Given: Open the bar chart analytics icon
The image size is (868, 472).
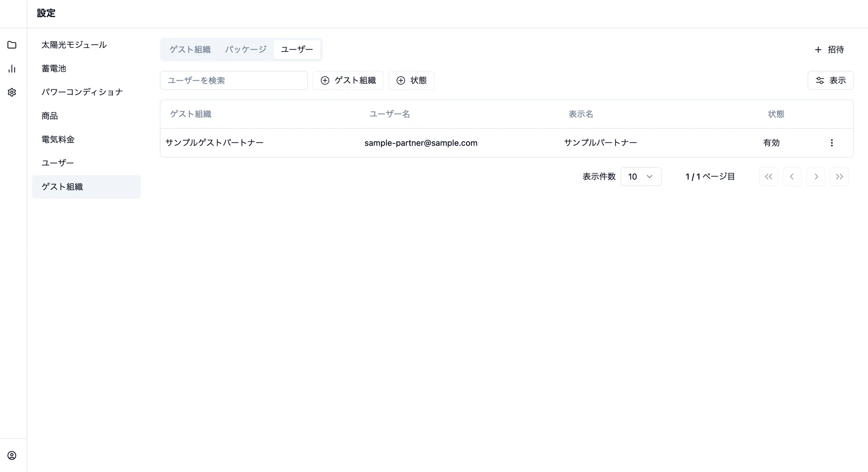Looking at the screenshot, I should pos(12,69).
